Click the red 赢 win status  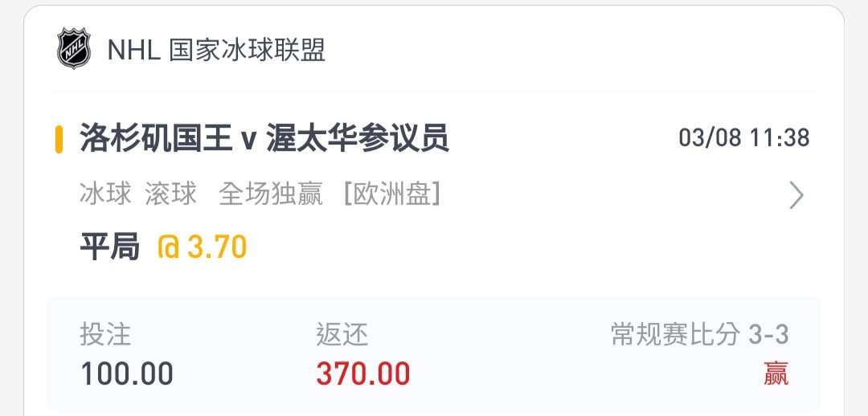click(x=776, y=374)
